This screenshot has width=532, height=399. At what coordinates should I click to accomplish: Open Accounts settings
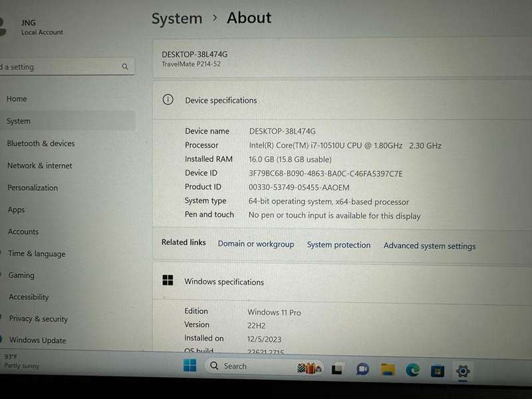[x=23, y=231]
